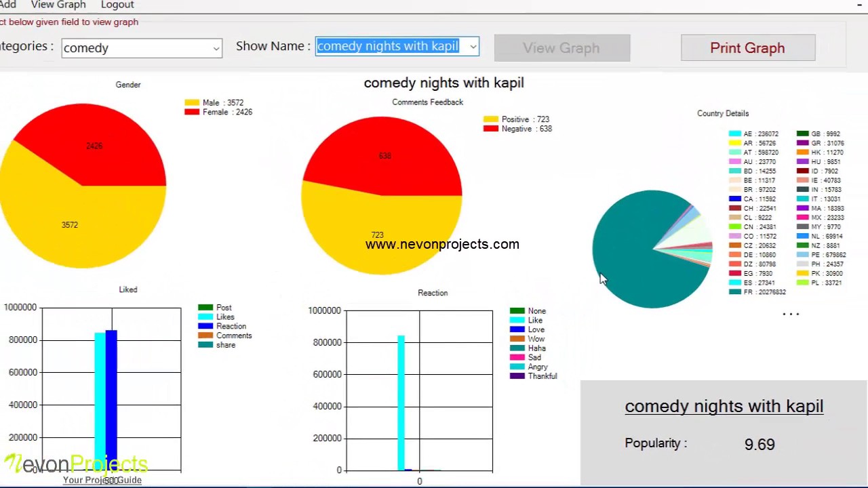Click the Haha teal swatch in Reaction legend
Viewport: 868px width, 488px height.
click(x=517, y=348)
